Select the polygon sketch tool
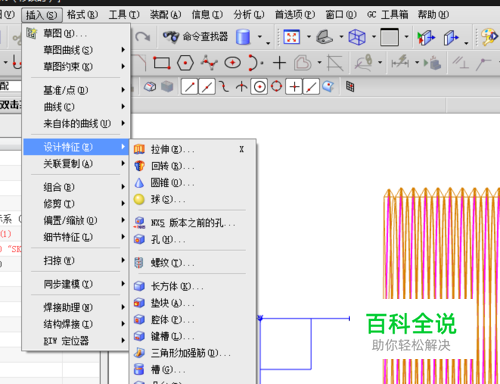Image resolution: width=500 pixels, height=384 pixels. click(x=185, y=63)
